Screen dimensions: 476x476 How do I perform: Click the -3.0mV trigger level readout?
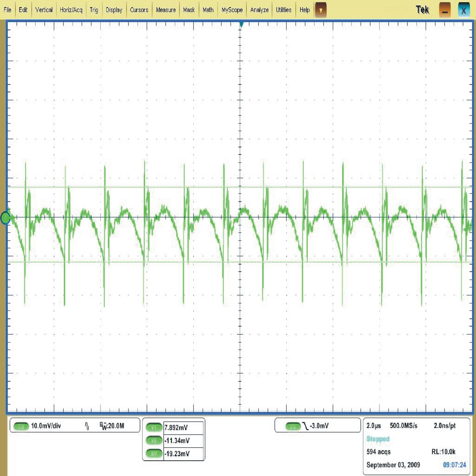point(319,426)
